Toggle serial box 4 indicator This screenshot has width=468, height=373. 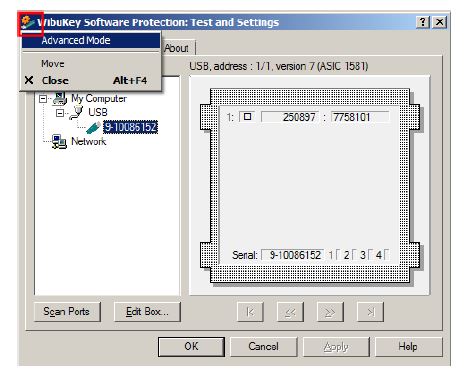[x=387, y=255]
